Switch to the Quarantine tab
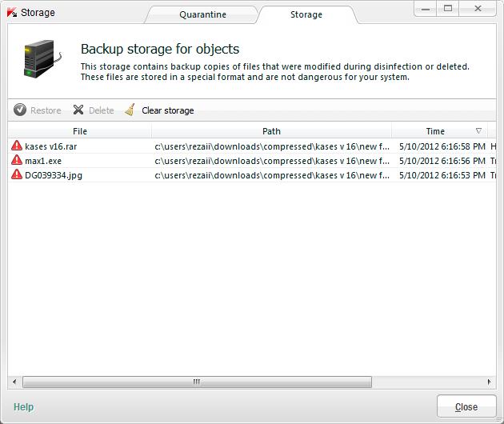 (x=202, y=14)
